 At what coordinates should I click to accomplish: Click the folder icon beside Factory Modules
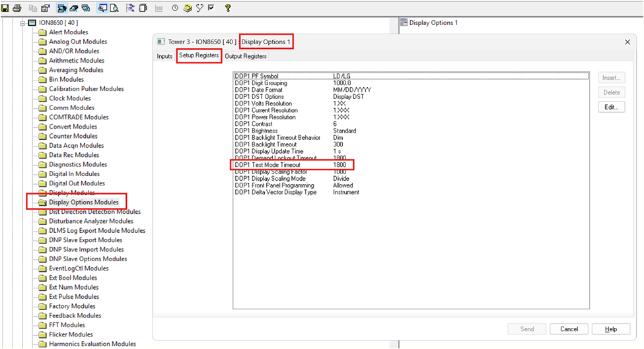[x=42, y=306]
